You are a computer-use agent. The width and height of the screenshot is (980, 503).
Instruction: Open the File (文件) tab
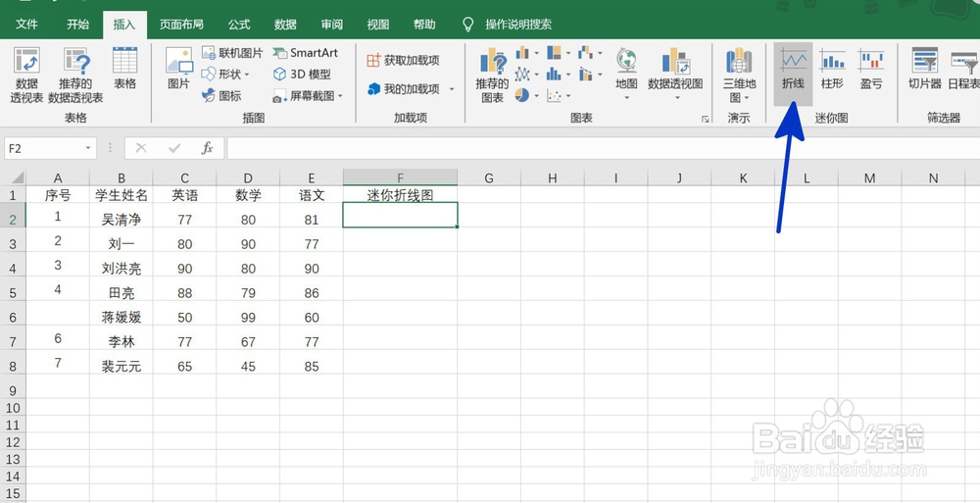26,25
